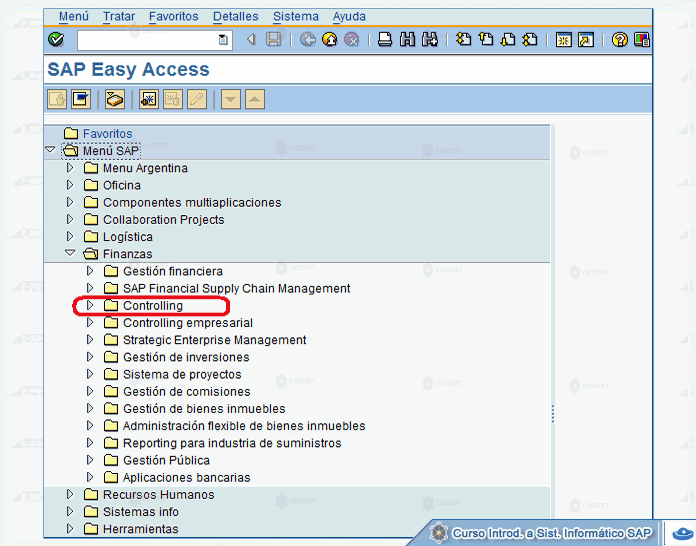Collapse the Menú SAP tree node
Image resolution: width=696 pixels, height=546 pixels.
pos(50,150)
